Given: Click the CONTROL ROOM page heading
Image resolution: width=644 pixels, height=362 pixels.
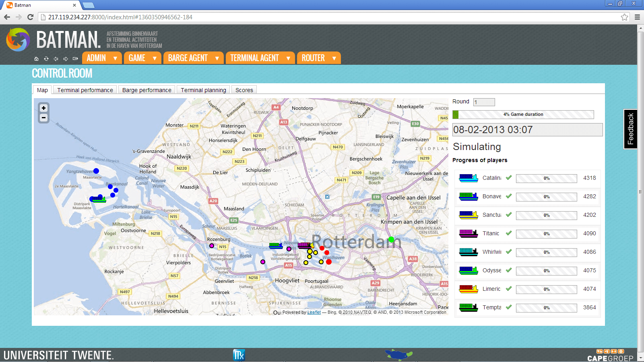Looking at the screenshot, I should [x=62, y=73].
